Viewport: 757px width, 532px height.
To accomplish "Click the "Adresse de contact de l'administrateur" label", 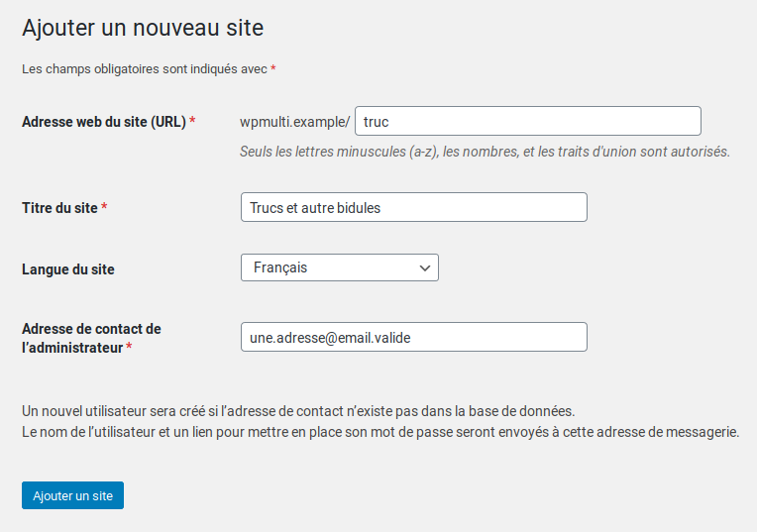I will (x=90, y=338).
